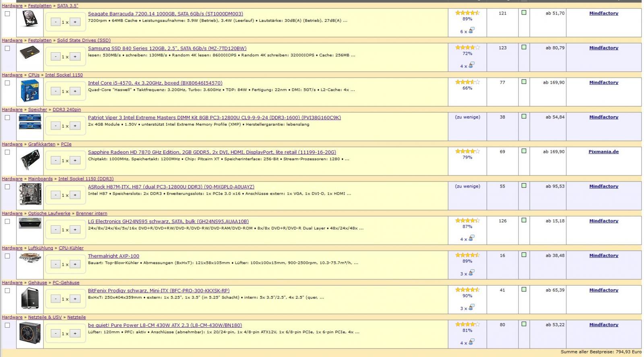Decrease ASRock H87M-ITX quantity with minus
The height and width of the screenshot is (357, 644).
pyautogui.click(x=56, y=195)
